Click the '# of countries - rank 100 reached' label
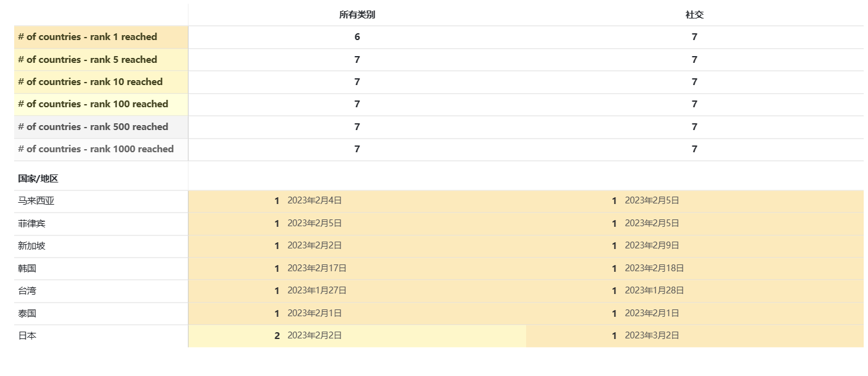Image resolution: width=868 pixels, height=376 pixels. point(93,104)
